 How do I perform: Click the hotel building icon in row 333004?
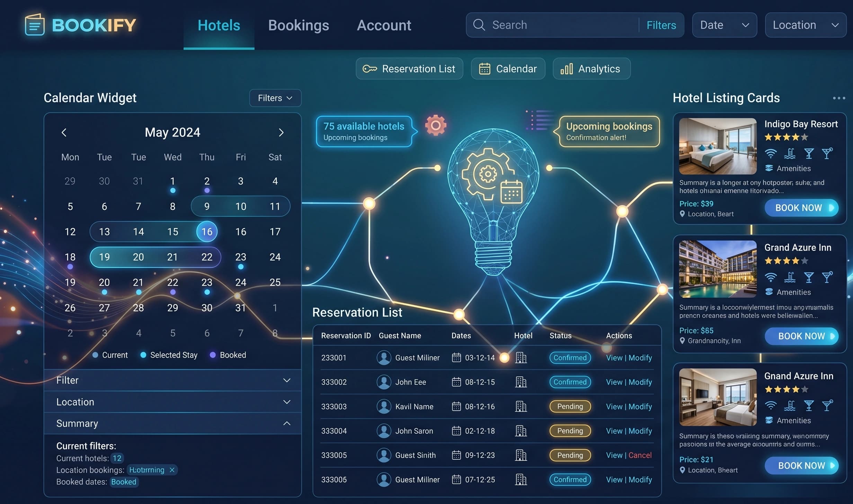point(521,431)
